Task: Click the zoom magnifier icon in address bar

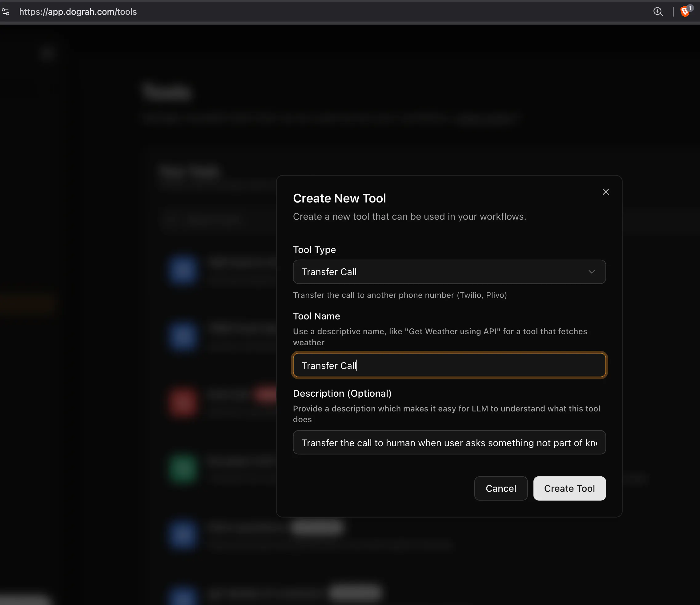Action: (658, 12)
